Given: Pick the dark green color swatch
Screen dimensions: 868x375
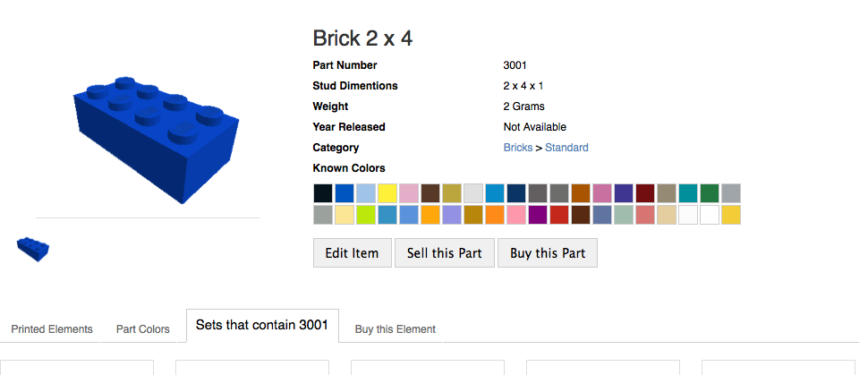Looking at the screenshot, I should (x=710, y=193).
